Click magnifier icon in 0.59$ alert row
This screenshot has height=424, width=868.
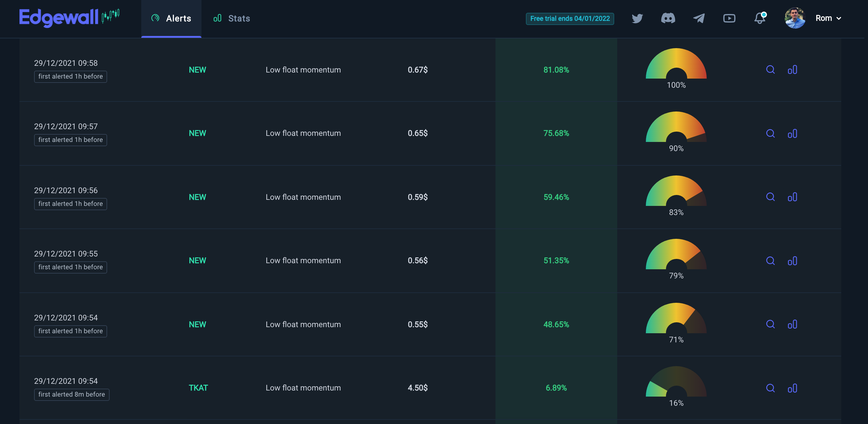coord(770,197)
